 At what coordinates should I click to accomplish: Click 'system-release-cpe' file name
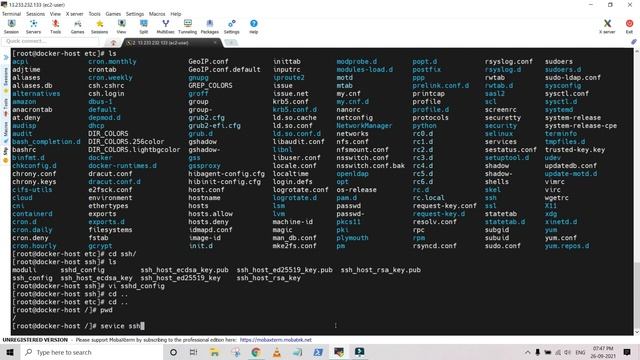point(581,126)
